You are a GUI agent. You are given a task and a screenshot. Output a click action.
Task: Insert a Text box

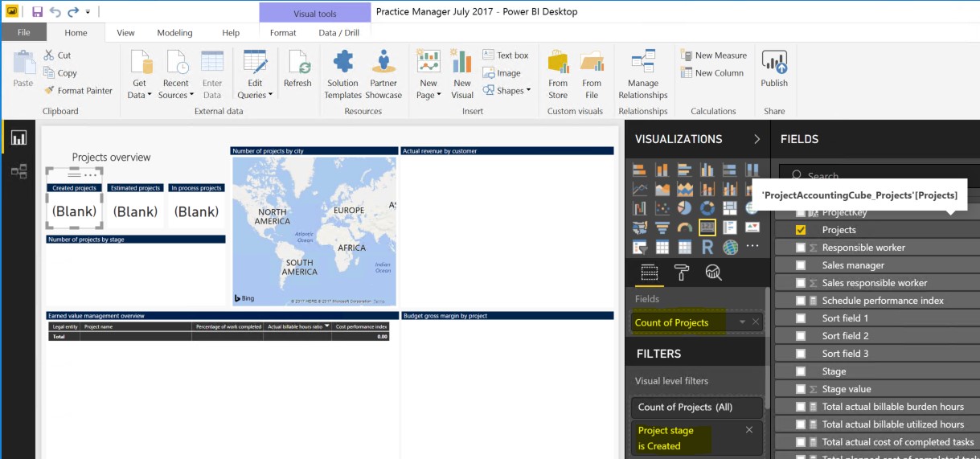[x=506, y=55]
